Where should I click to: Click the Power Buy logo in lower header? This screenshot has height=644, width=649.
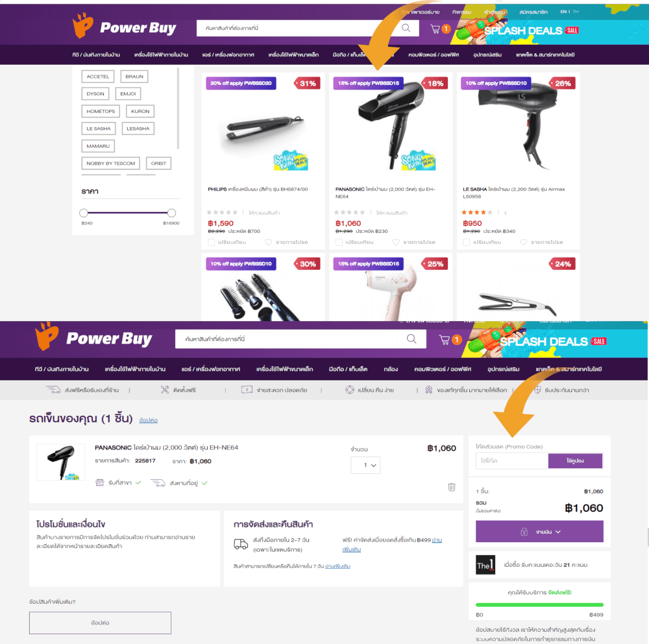click(93, 338)
